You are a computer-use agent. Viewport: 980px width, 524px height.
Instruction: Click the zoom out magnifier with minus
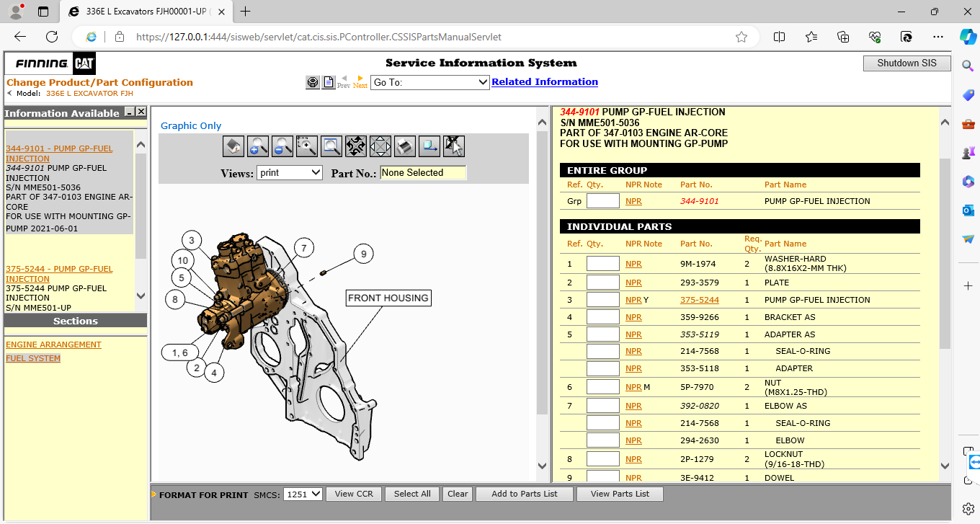[282, 146]
